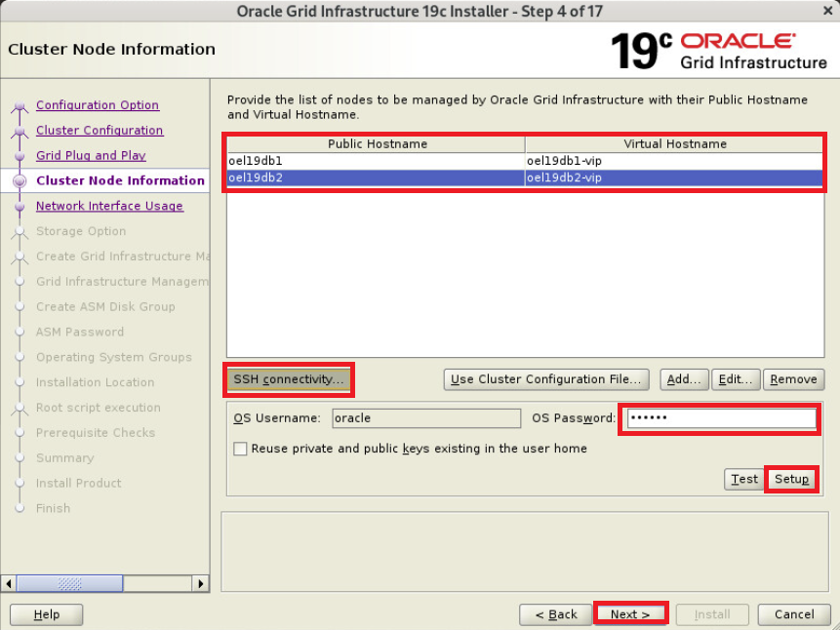840x630 pixels.
Task: Go Back to the previous step
Action: 555,614
